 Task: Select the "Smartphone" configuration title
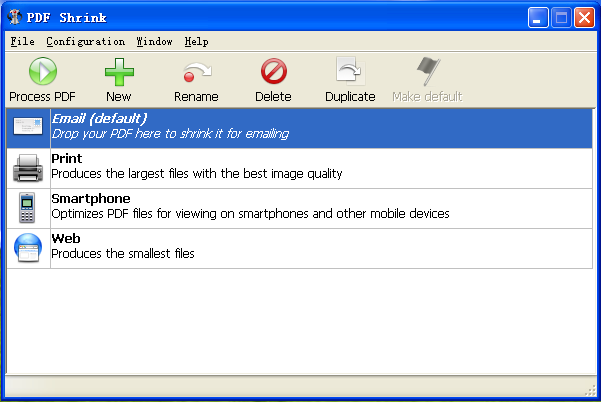click(91, 199)
